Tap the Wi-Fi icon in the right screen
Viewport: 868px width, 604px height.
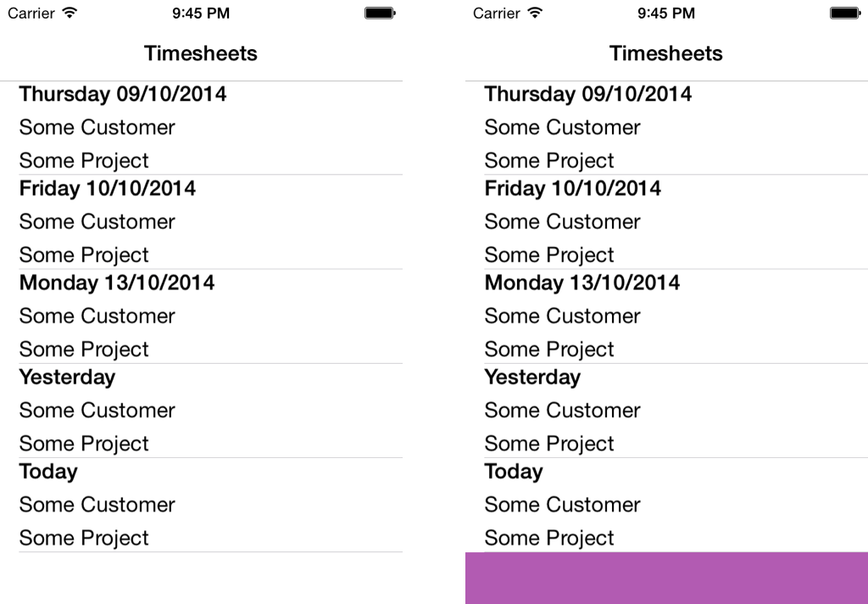click(535, 13)
